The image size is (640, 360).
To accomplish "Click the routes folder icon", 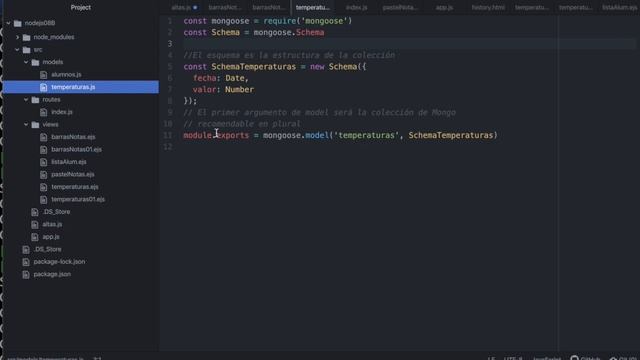I will point(36,100).
